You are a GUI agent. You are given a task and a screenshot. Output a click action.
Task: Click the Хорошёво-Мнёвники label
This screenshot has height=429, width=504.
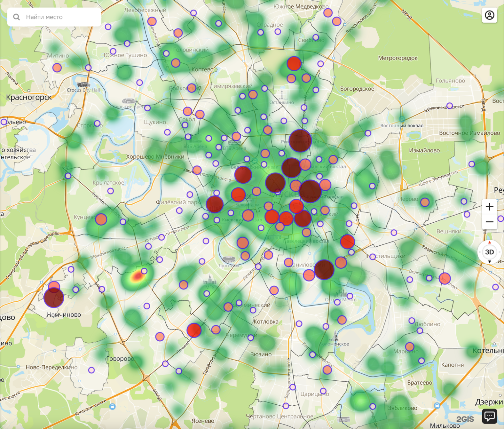pos(155,157)
